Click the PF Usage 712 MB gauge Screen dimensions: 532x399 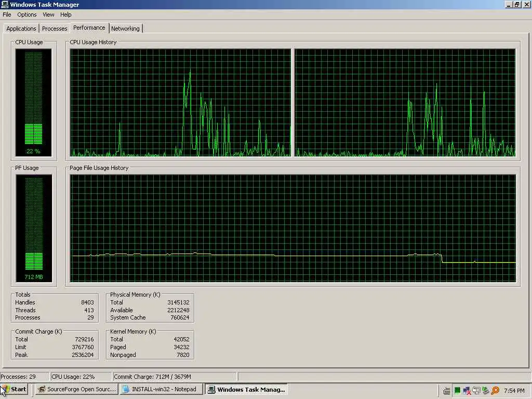[34, 229]
